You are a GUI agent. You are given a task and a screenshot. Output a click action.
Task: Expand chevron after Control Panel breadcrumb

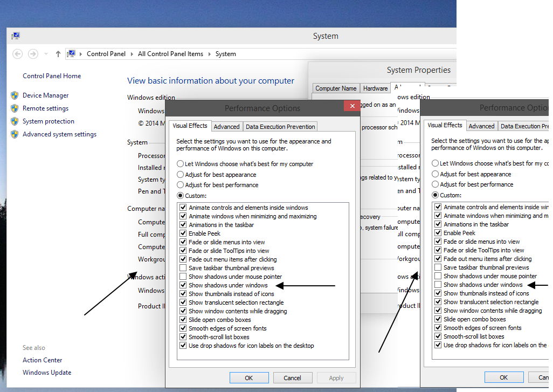(x=132, y=54)
